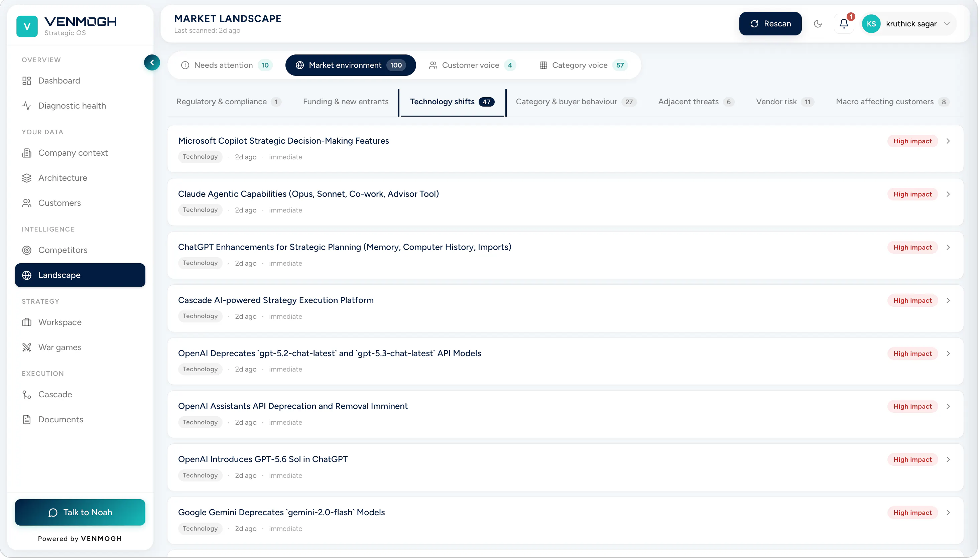Open the Category & buyer behaviour tab
Viewport: 980px width, 560px height.
tap(577, 102)
